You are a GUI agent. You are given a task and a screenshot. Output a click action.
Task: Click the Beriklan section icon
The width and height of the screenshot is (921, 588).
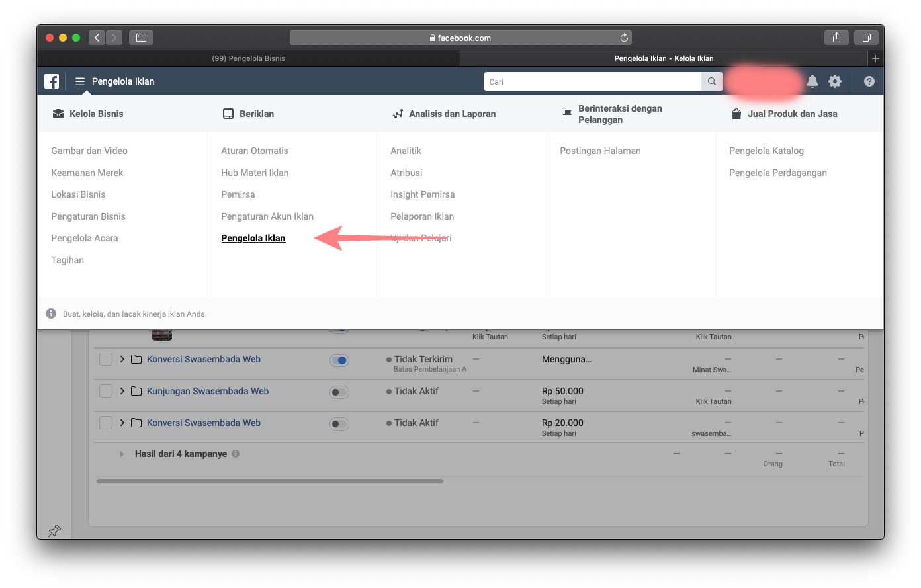point(228,114)
